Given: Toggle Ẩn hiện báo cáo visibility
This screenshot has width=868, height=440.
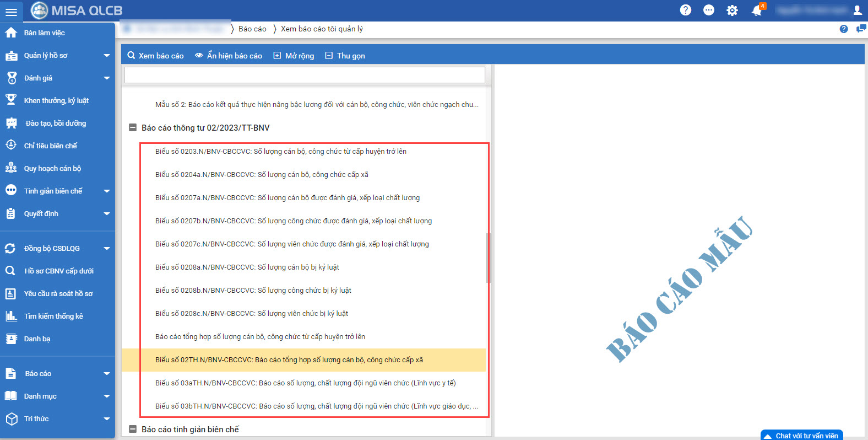Looking at the screenshot, I should tap(229, 56).
